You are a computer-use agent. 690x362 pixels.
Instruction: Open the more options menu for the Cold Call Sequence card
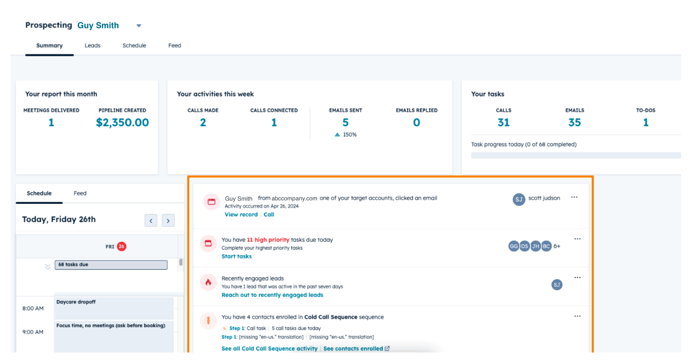point(577,316)
